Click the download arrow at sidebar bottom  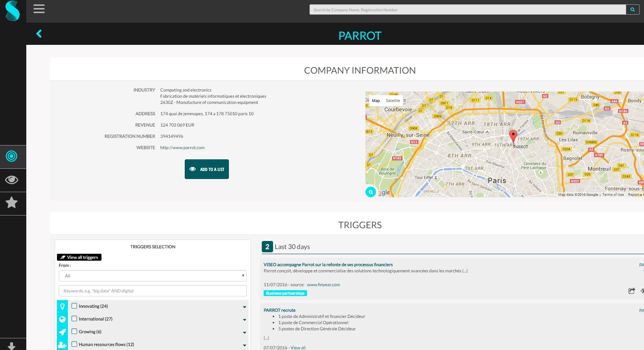[x=12, y=346]
